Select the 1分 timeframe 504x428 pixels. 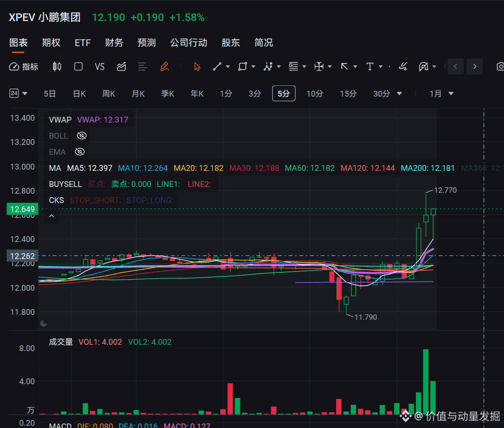pos(226,93)
